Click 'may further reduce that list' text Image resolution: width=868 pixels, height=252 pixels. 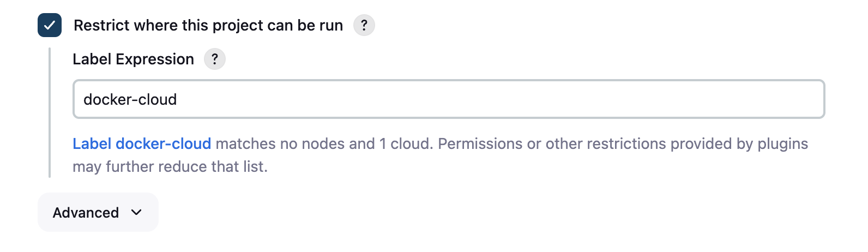tap(170, 166)
